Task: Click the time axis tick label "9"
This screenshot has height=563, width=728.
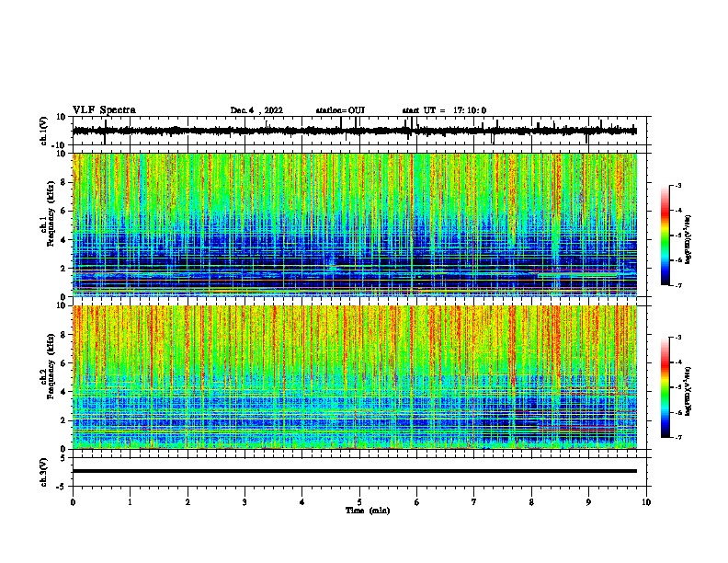Action: (588, 502)
